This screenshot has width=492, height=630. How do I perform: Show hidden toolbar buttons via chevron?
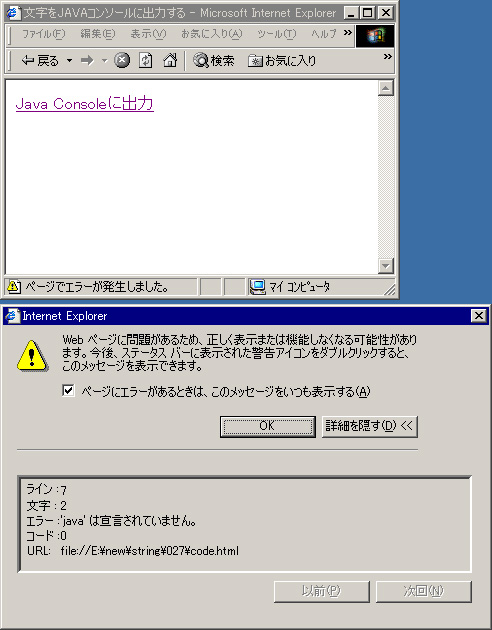pos(387,56)
